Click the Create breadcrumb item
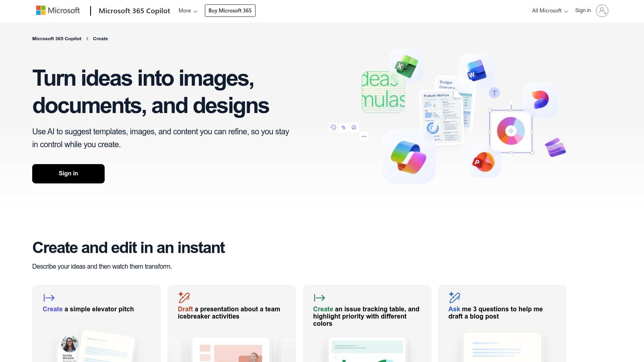The image size is (644, 362). [100, 39]
